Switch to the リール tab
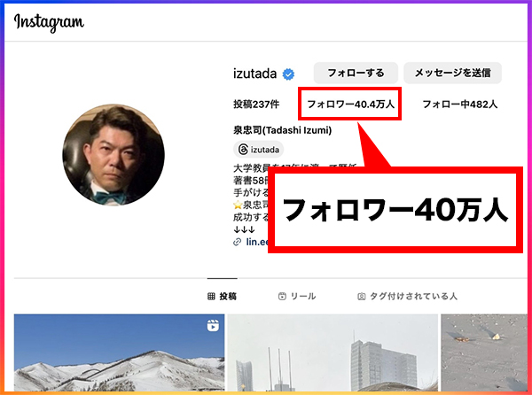 tap(296, 297)
